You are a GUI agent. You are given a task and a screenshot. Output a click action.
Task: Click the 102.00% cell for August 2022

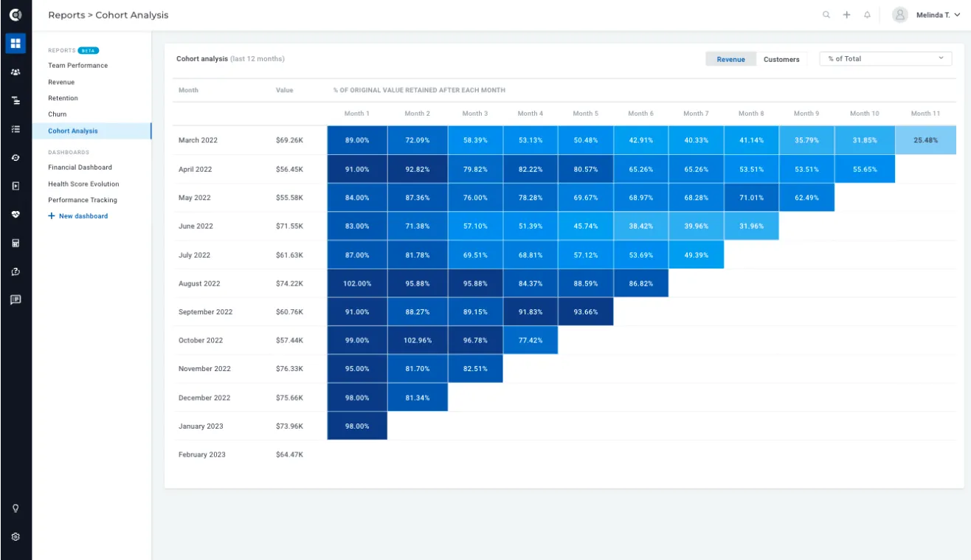pos(357,283)
